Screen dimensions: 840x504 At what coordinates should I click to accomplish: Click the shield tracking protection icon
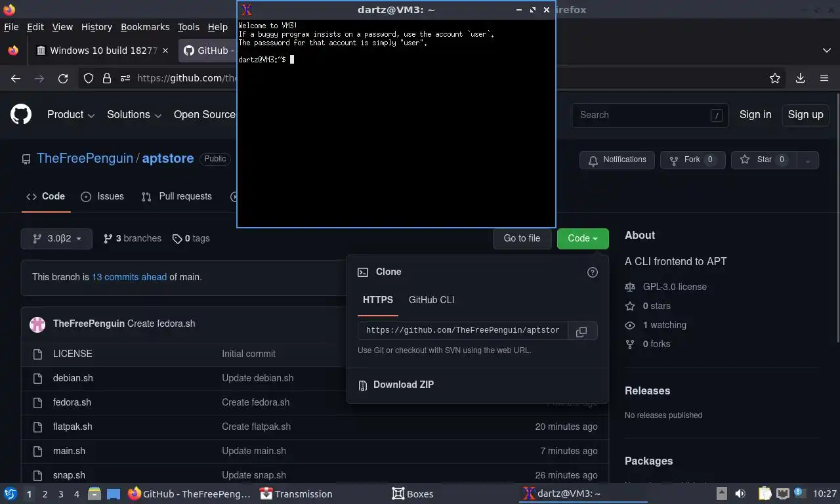(89, 78)
